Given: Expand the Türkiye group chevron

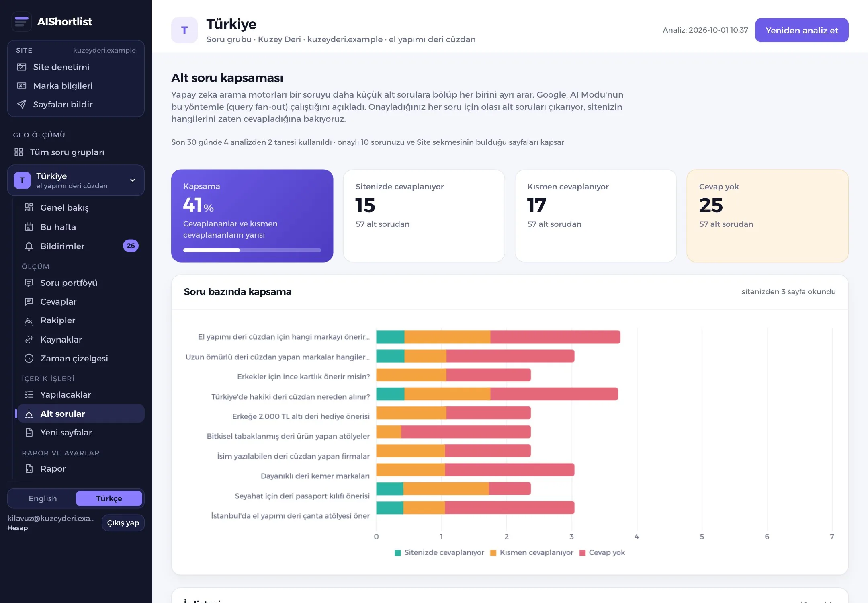Looking at the screenshot, I should pyautogui.click(x=133, y=180).
